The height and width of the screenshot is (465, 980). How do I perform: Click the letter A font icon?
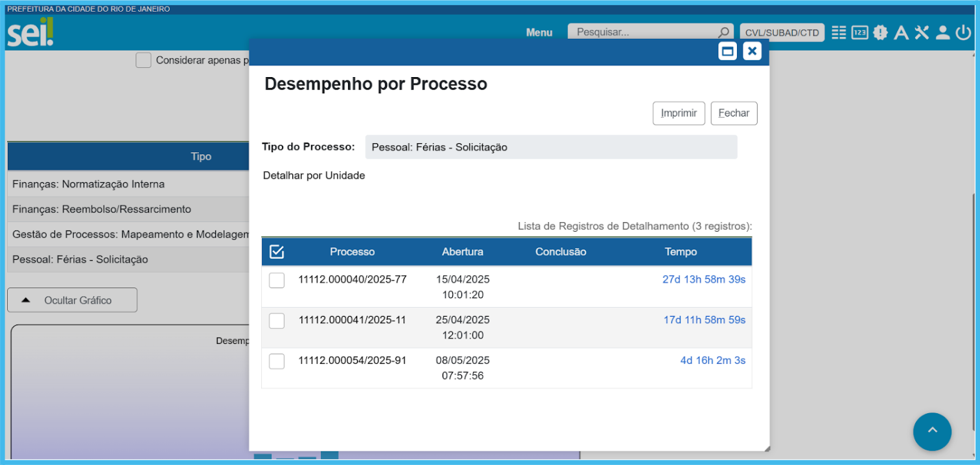[901, 32]
